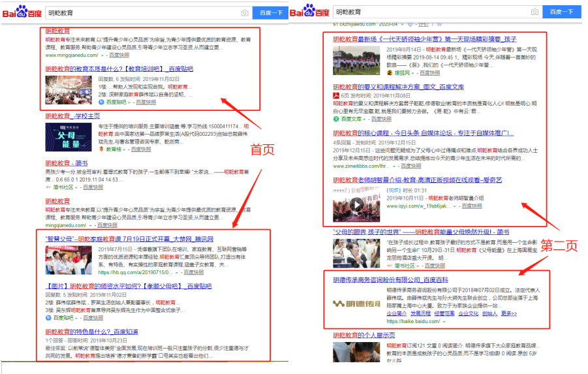Click the 更多>> sub-link
The width and height of the screenshot is (588, 374).
point(509,313)
